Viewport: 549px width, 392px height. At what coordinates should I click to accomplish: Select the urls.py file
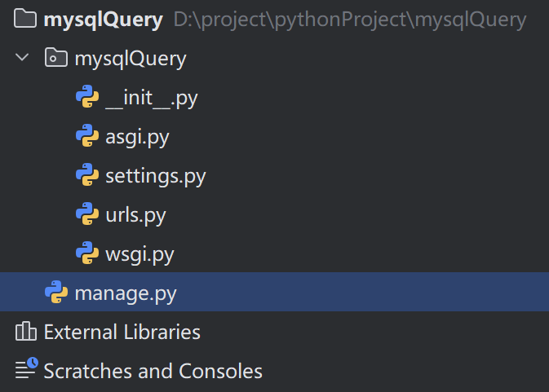pos(135,215)
